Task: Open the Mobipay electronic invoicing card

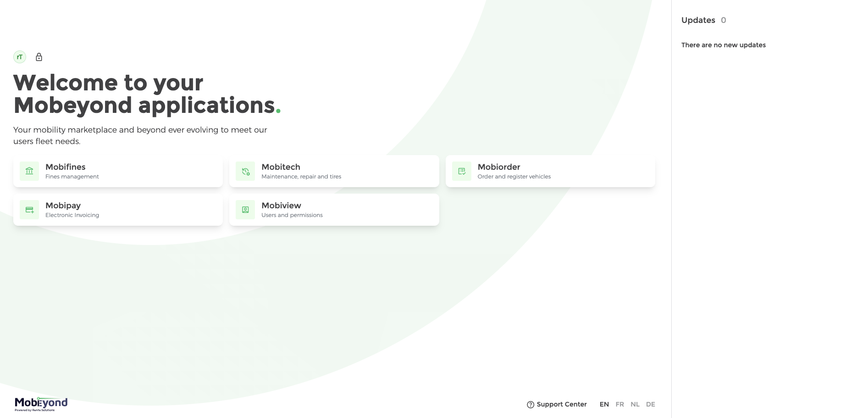Action: [x=118, y=210]
